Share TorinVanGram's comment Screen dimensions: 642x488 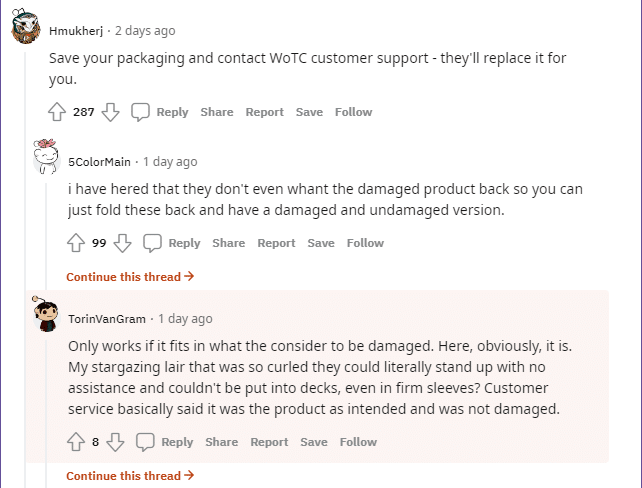point(222,442)
